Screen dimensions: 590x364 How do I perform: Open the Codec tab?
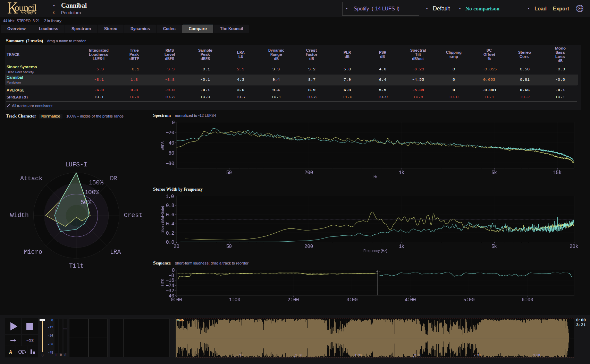(x=169, y=29)
